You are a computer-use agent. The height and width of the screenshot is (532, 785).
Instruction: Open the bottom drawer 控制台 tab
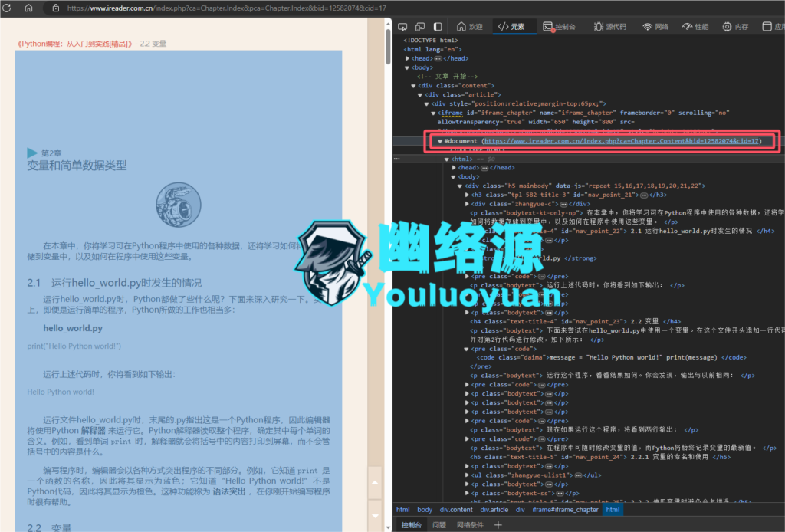click(411, 525)
